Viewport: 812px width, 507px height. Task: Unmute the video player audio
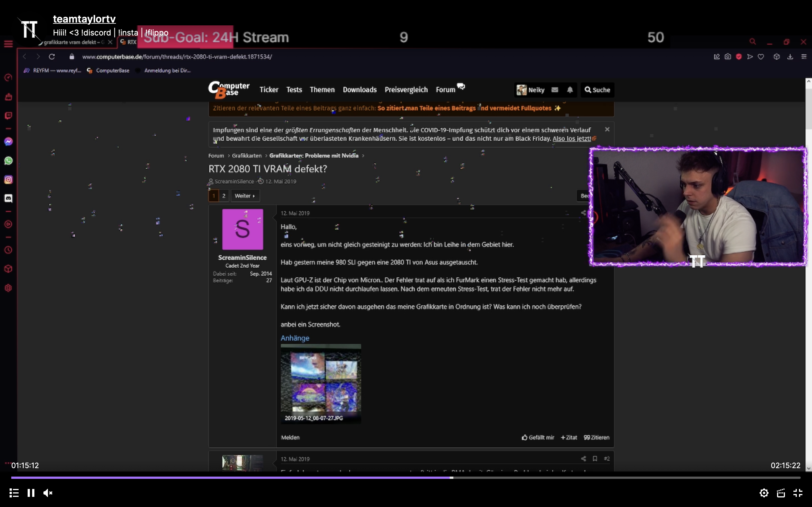point(48,493)
